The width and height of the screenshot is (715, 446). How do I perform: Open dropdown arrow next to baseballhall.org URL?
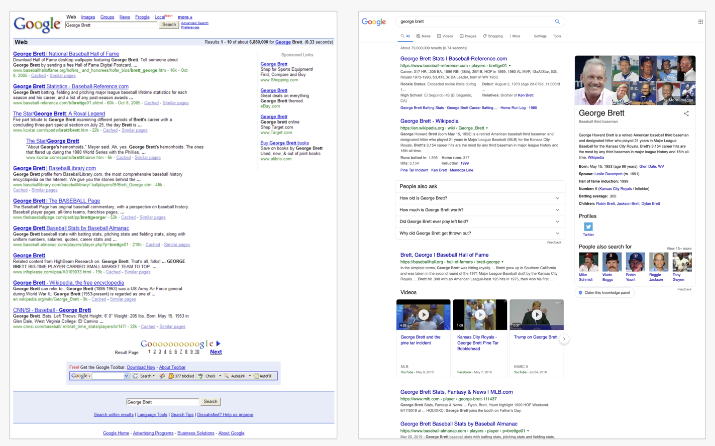(502, 262)
